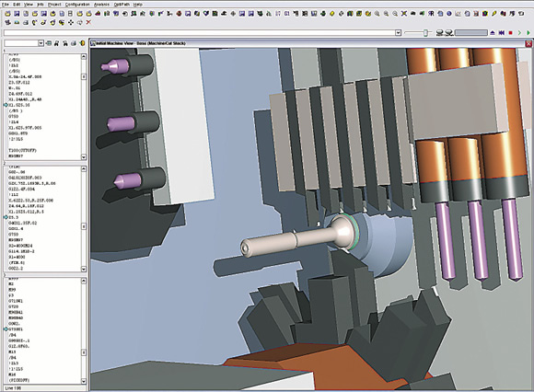Click the blue crossed-arrows fit view icon
Viewport: 534px width, 392px height.
[x=404, y=14]
